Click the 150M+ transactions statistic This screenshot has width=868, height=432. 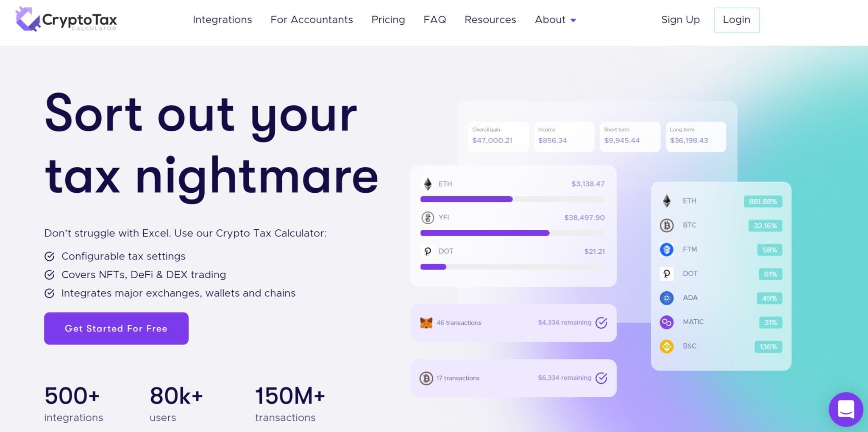point(290,404)
